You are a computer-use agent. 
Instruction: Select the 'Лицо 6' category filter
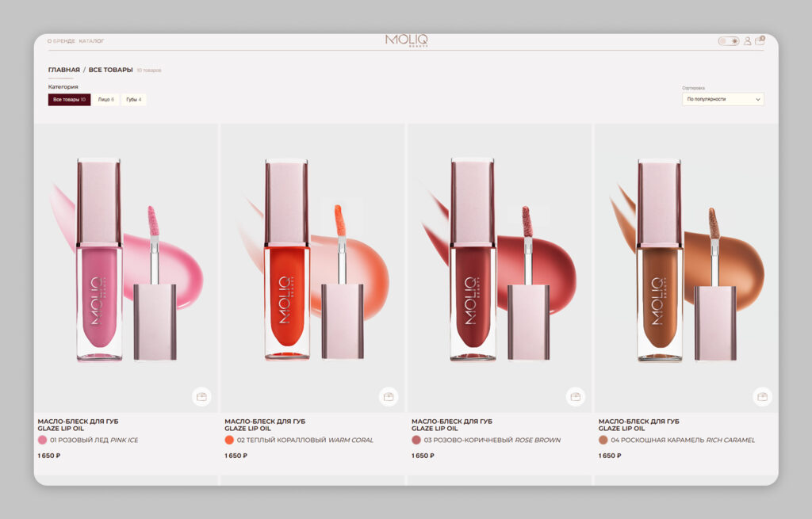[106, 99]
